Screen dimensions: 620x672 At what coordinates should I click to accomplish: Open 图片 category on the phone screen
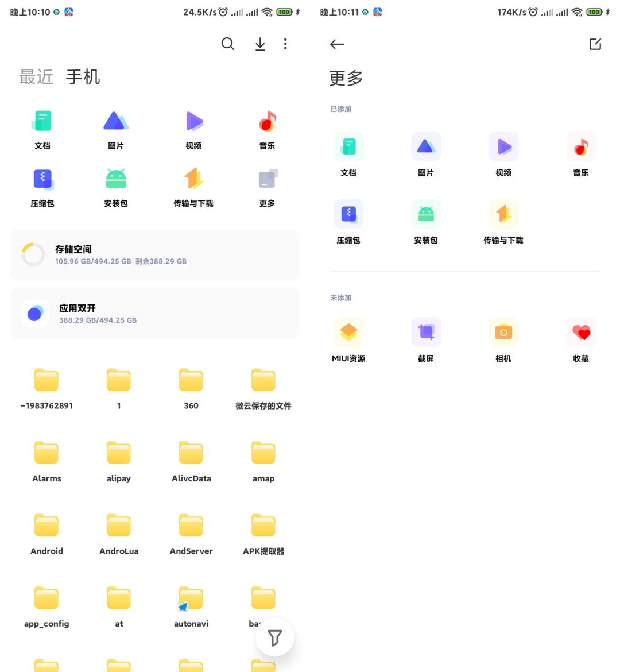(116, 130)
